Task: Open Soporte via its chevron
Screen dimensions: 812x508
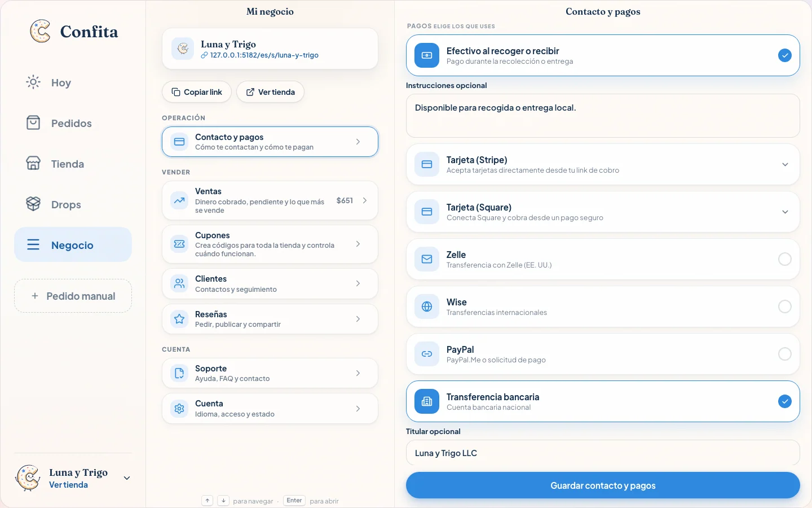Action: [x=358, y=373]
